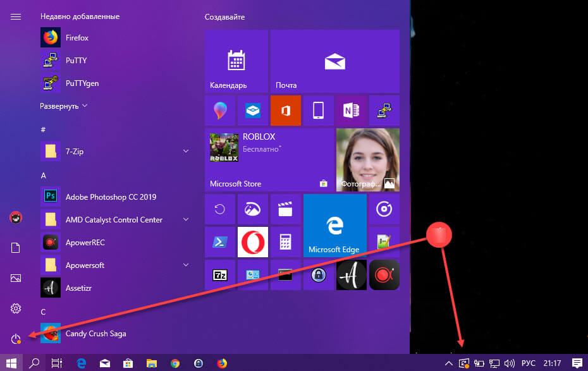Viewport: 588px width, 371px height.
Task: Click the Создавайте tile group header
Action: (x=224, y=17)
